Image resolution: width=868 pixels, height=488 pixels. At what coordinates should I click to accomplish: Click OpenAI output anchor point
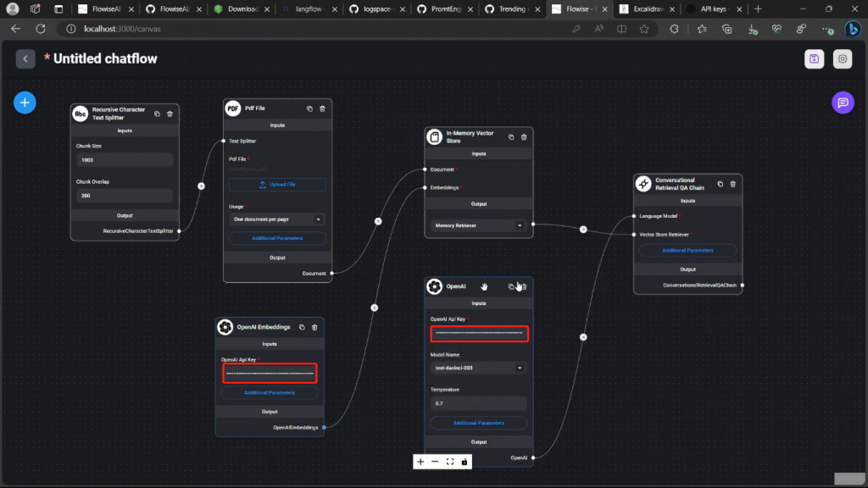(x=533, y=457)
